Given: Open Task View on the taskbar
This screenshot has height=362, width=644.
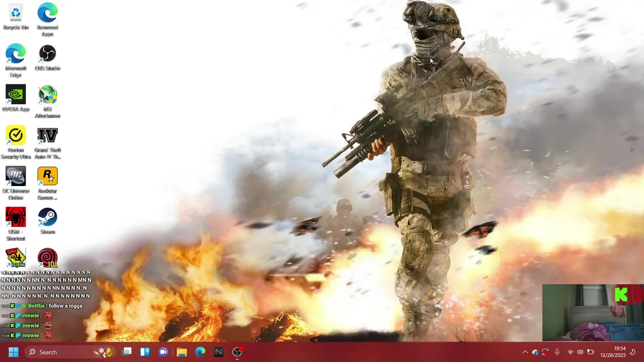Looking at the screenshot, I should 127,352.
